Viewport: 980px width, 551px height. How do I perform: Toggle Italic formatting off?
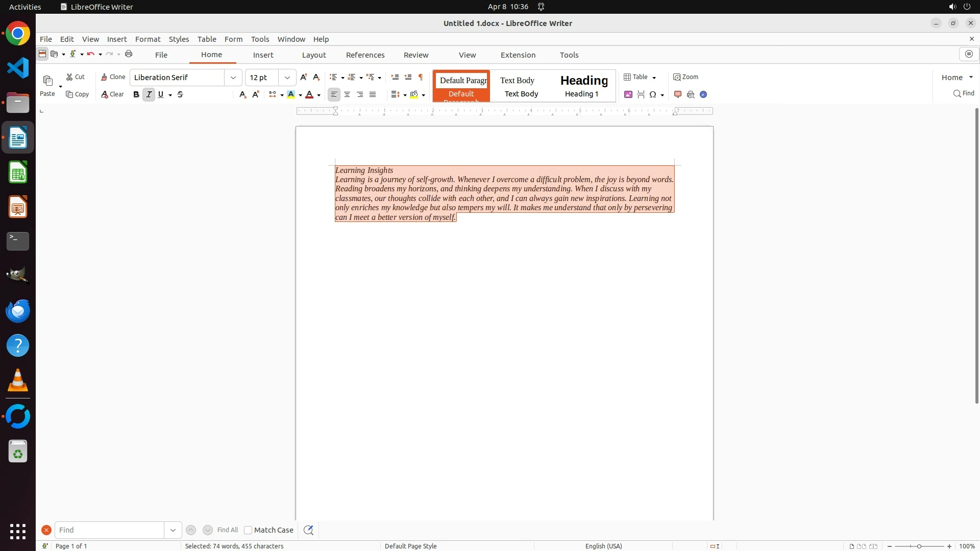tap(149, 94)
